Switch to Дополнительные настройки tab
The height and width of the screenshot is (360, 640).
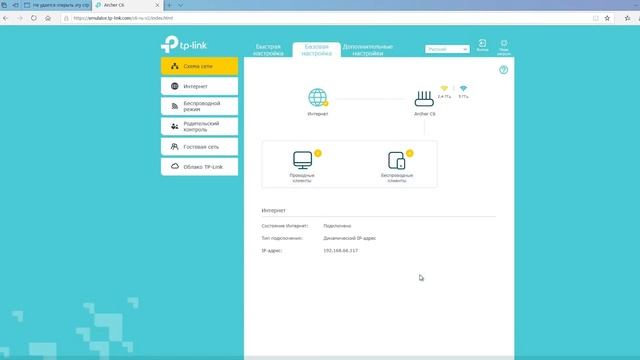tap(367, 50)
